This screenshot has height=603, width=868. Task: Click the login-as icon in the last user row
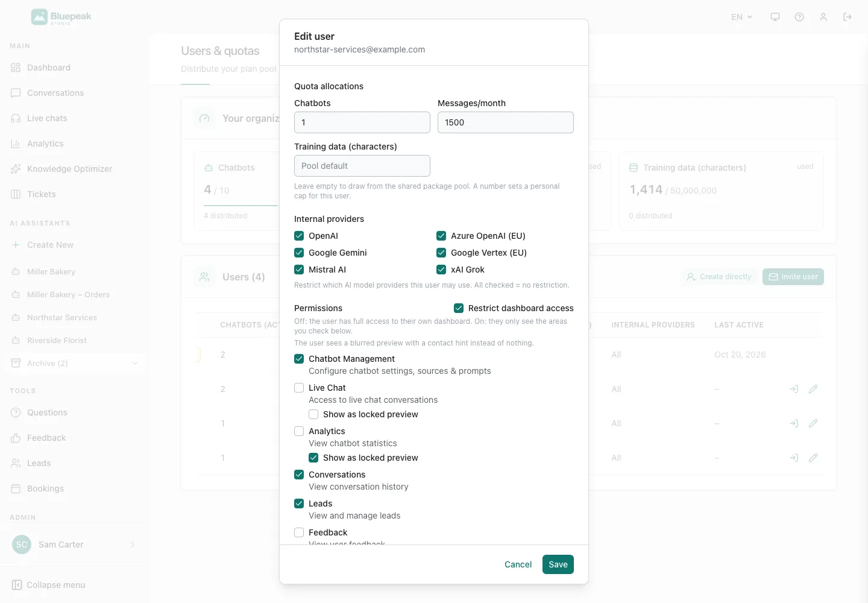pos(794,458)
